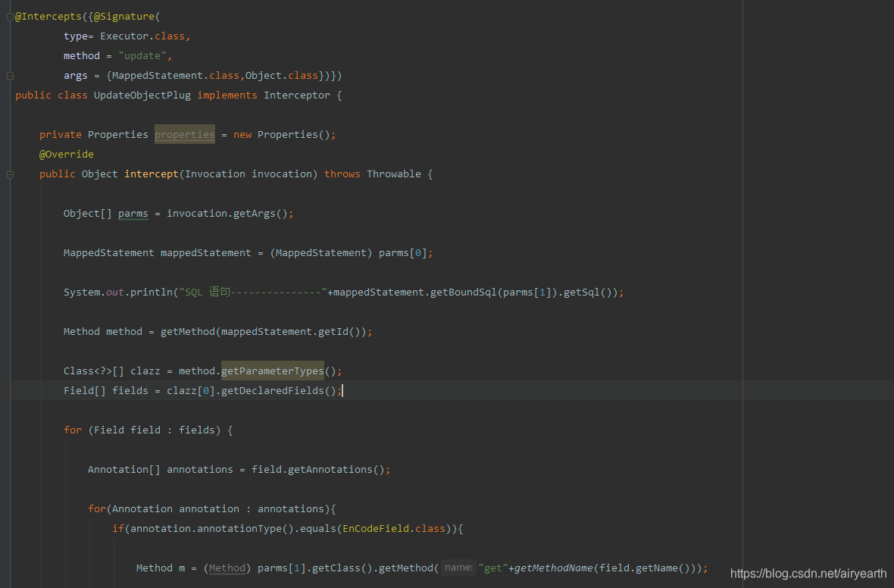Click fold end marker on the args line
Viewport: 894px width, 588px height.
coord(10,75)
